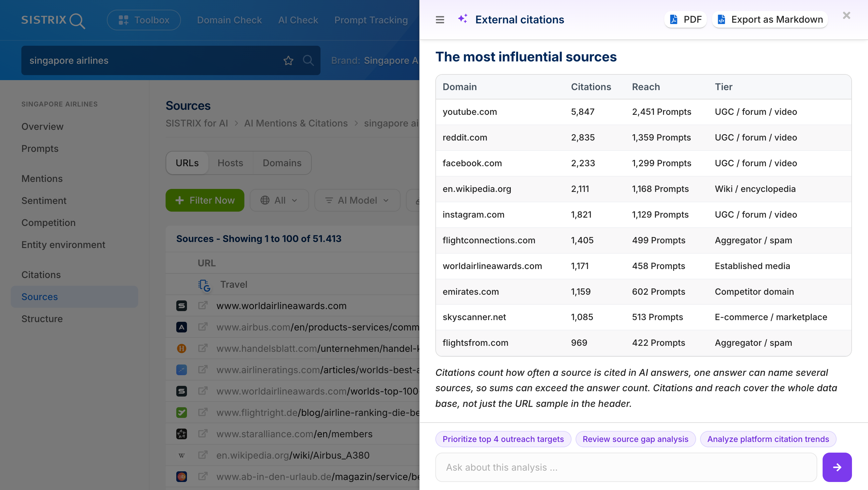This screenshot has width=868, height=490.
Task: Click the SISTRIX logo
Action: (53, 20)
